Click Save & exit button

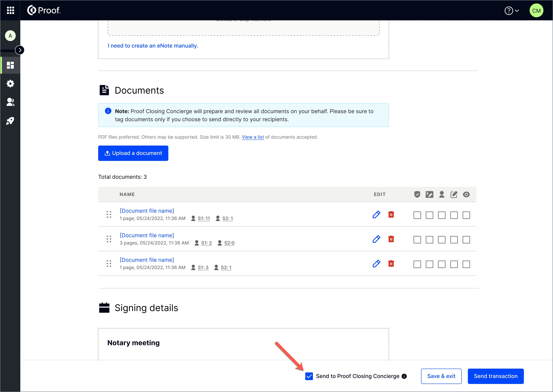441,376
